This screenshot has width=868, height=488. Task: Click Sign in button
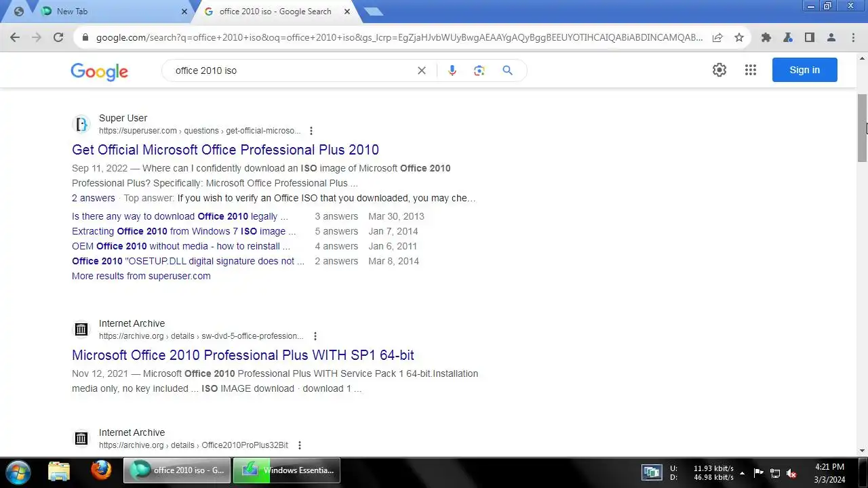click(805, 70)
